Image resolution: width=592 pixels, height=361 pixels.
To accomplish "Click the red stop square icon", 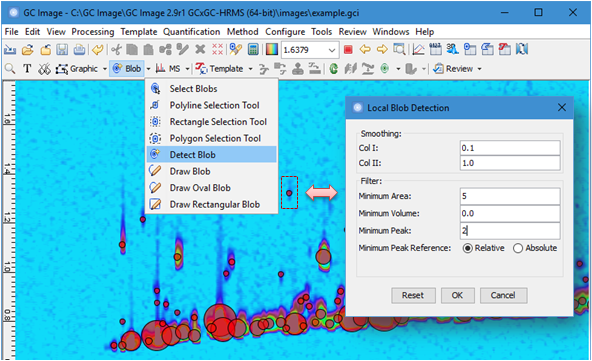I will pyautogui.click(x=348, y=49).
